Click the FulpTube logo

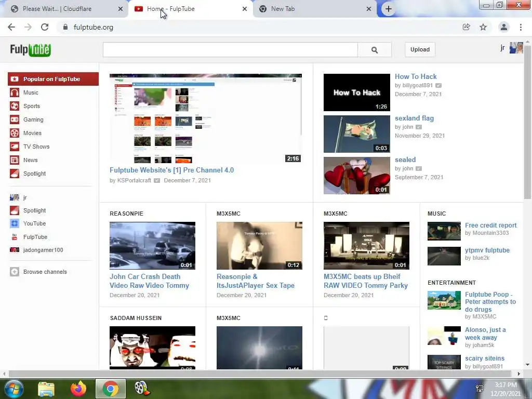pos(31,50)
